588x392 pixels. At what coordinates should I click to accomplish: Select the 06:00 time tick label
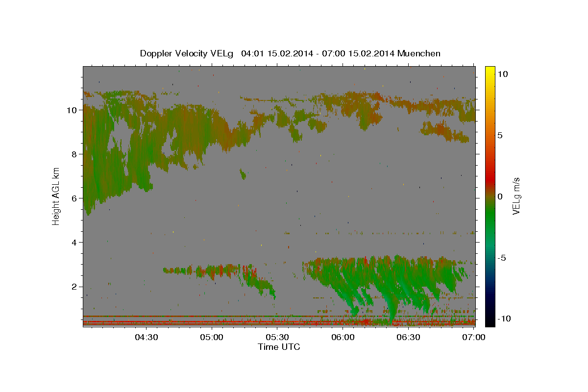tap(343, 337)
